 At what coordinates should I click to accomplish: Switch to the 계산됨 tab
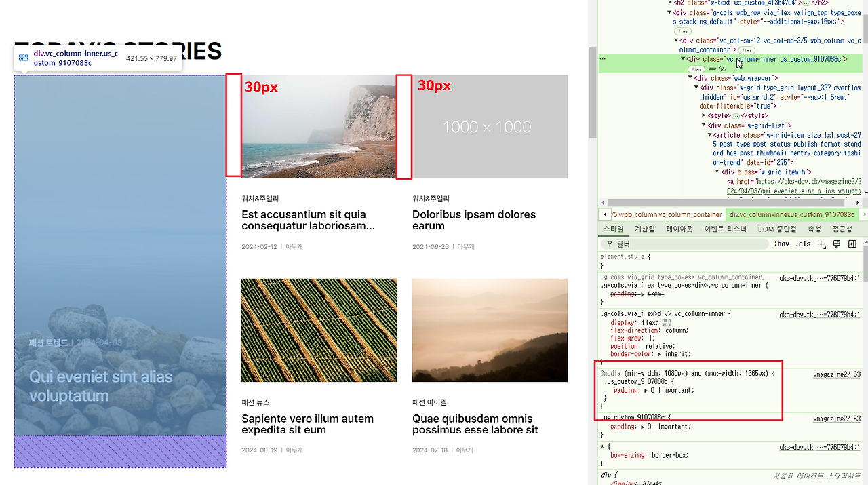[645, 229]
